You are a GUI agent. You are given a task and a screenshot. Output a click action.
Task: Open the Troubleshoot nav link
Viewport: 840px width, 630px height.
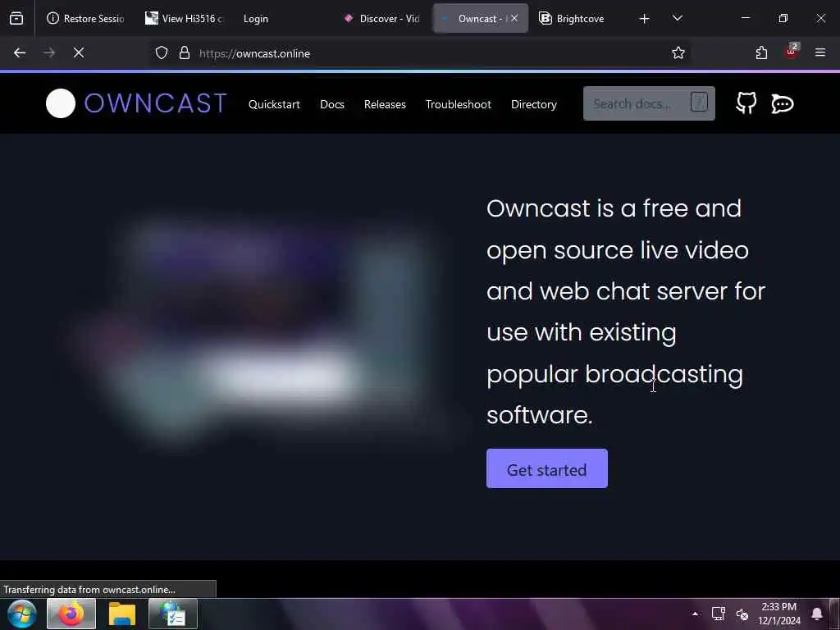pos(458,104)
